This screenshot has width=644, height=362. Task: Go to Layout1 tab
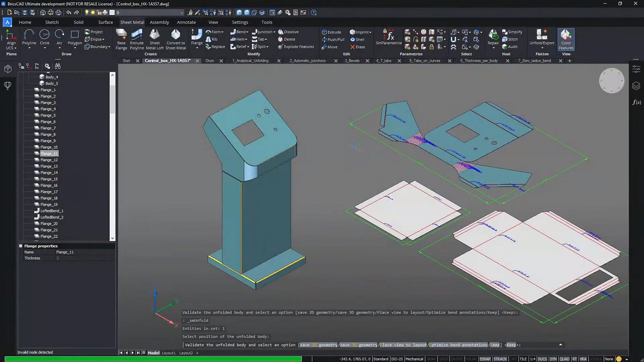point(169,353)
